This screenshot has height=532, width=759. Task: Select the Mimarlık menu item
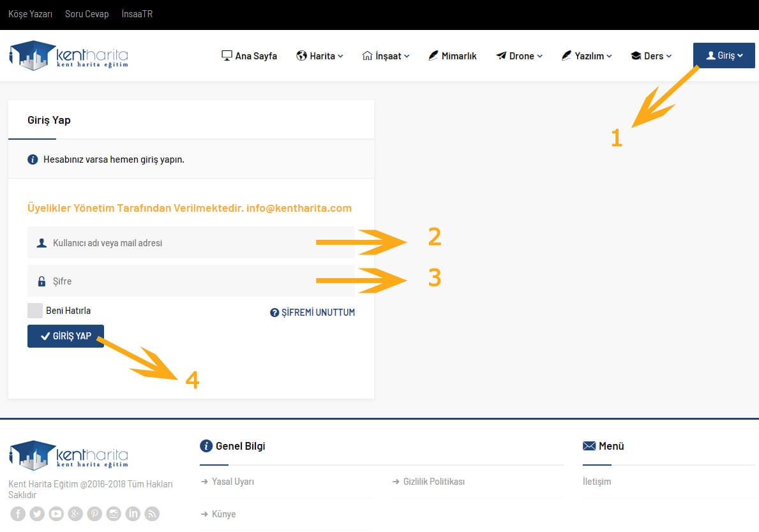pos(453,56)
